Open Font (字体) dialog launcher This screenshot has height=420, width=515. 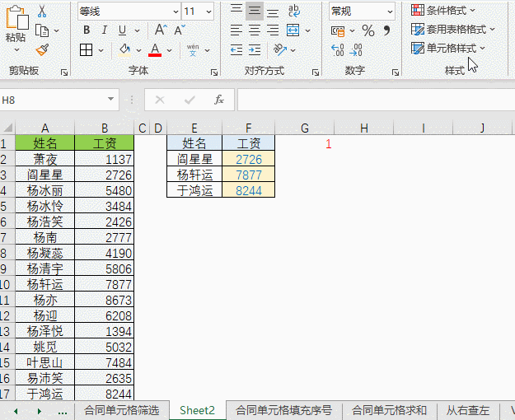tap(214, 72)
